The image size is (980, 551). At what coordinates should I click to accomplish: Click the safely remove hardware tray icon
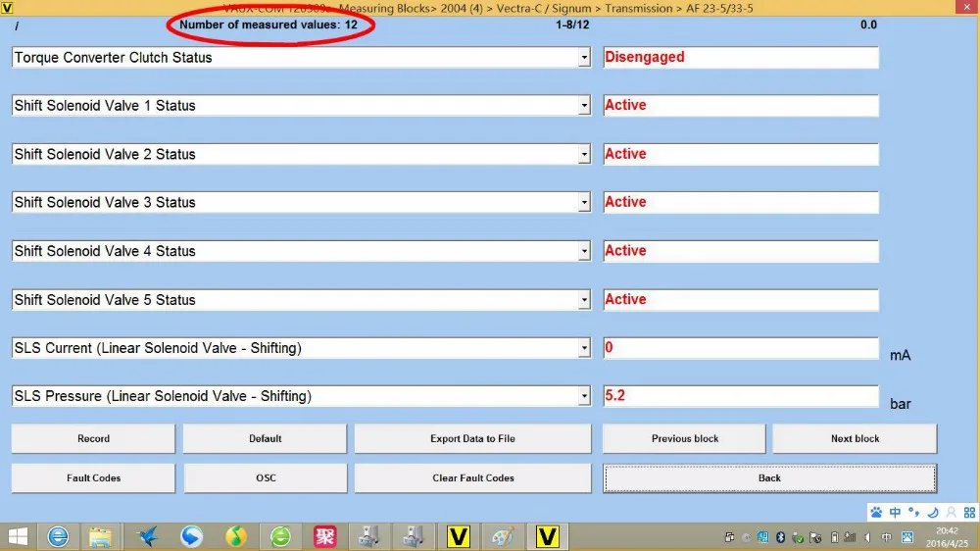798,537
